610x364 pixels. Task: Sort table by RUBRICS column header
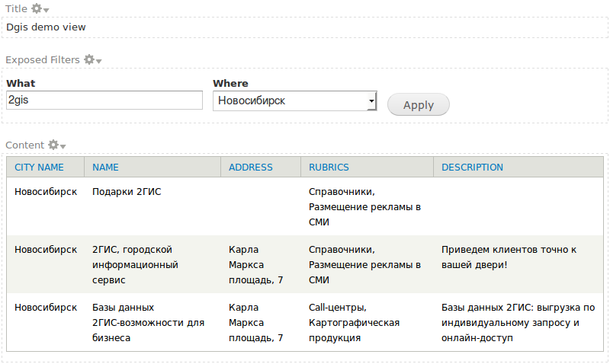point(329,168)
